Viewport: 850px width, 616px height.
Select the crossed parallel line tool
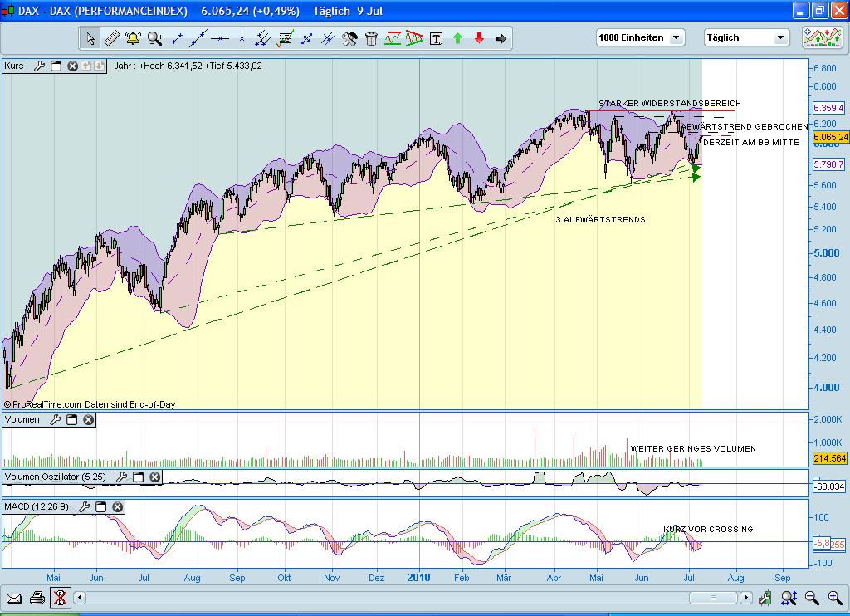(328, 38)
